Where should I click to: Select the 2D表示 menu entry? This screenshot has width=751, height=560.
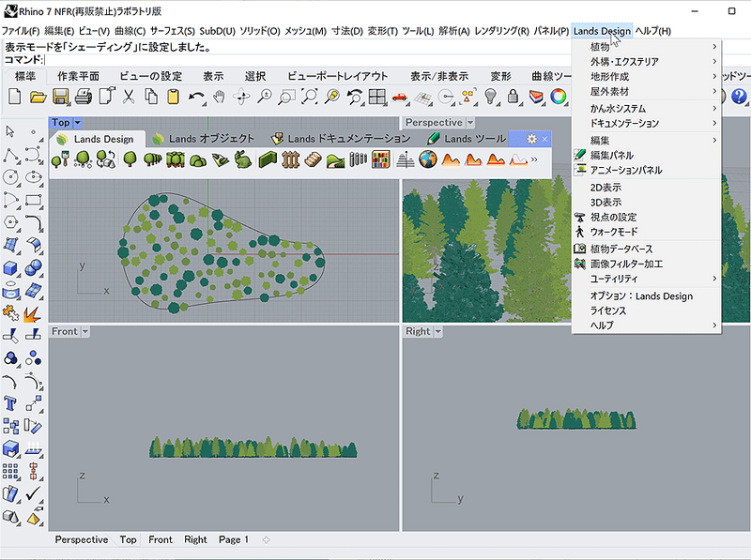pyautogui.click(x=647, y=188)
